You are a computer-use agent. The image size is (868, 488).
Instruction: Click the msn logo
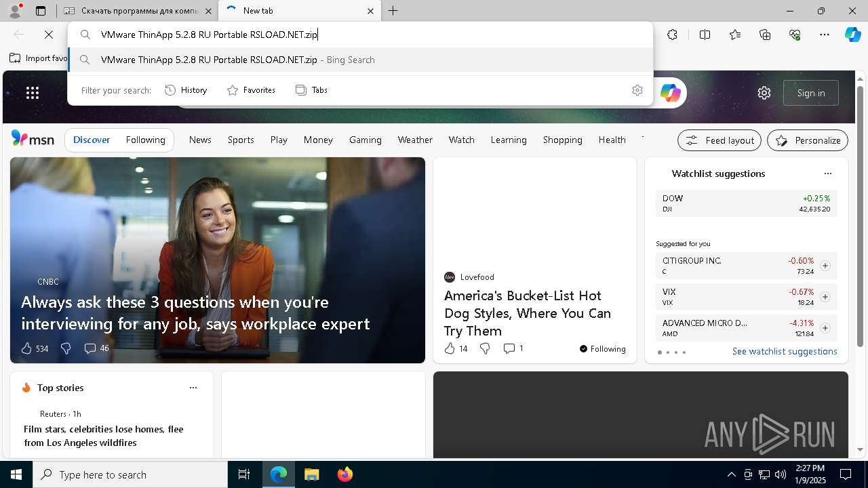pyautogui.click(x=33, y=139)
